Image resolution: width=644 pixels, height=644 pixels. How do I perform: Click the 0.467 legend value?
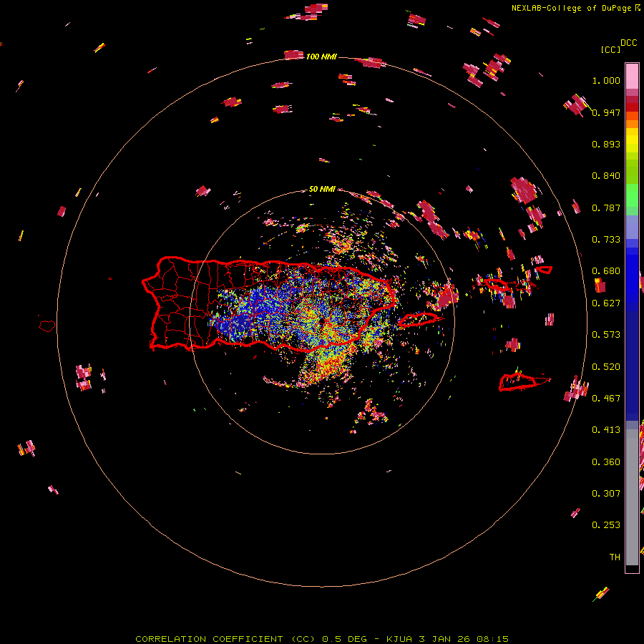point(606,399)
